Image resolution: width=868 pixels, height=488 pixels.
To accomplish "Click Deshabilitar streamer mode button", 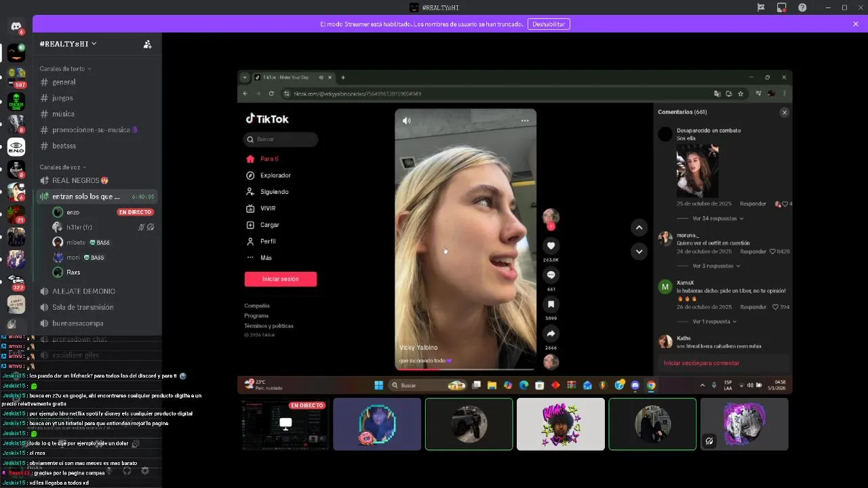I will pyautogui.click(x=549, y=24).
